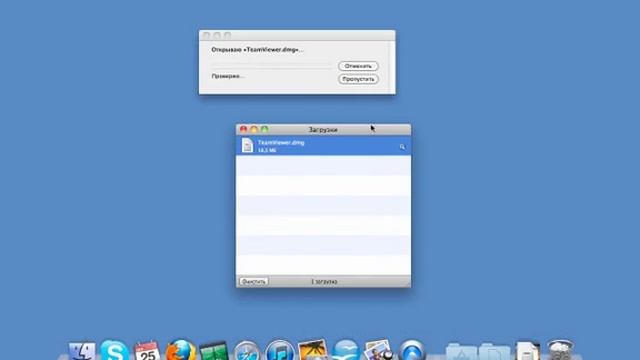Screen dimensions: 640x360
Task: Click the blue round arrow Dock icon
Action: click(412, 351)
